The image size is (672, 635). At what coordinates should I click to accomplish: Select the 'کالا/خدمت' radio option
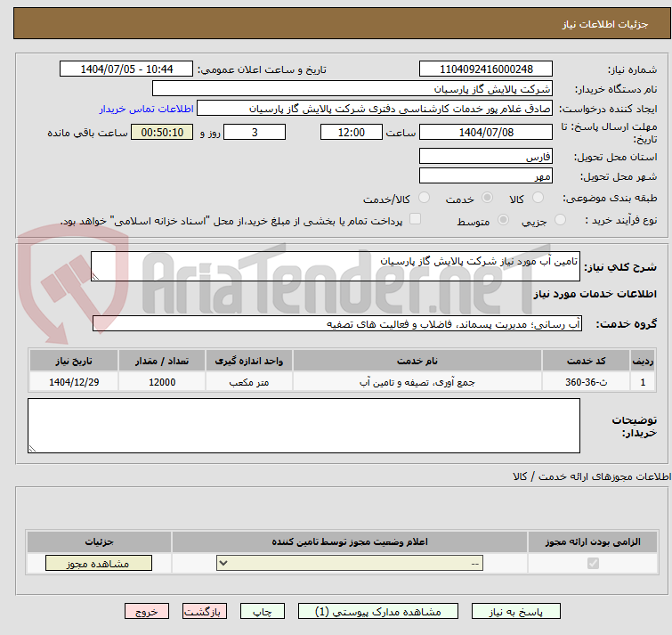click(425, 198)
